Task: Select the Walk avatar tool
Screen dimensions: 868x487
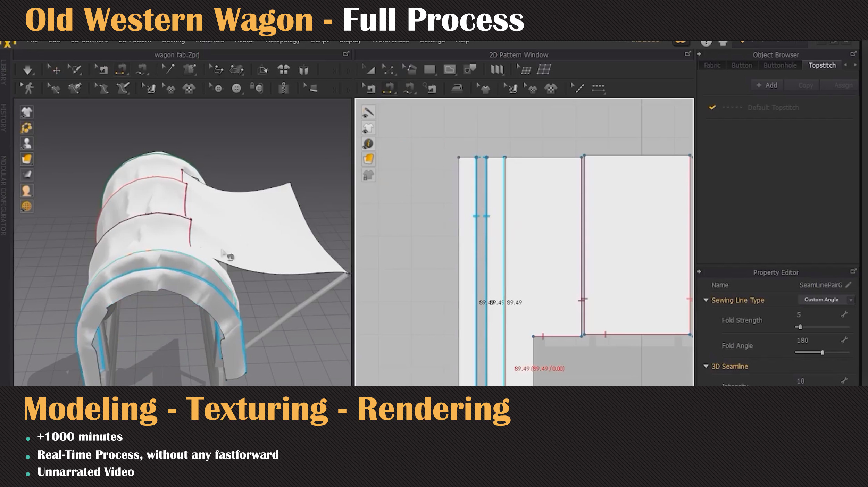Action: [29, 89]
